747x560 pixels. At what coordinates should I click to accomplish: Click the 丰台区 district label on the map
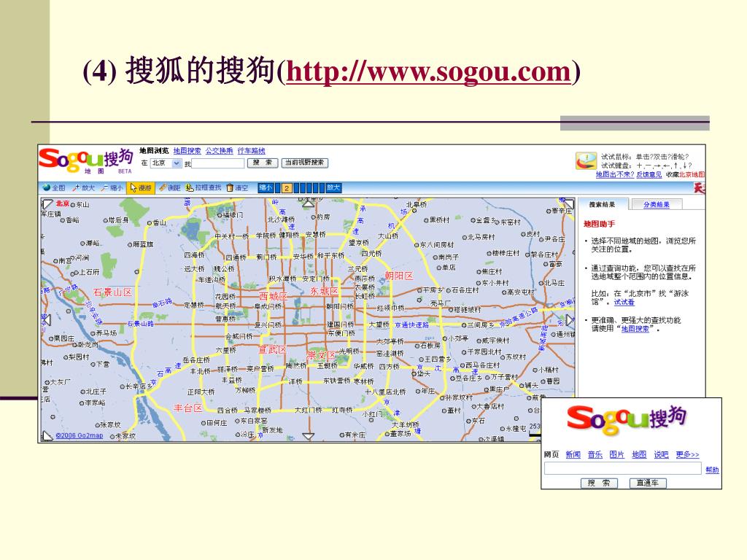(x=187, y=408)
